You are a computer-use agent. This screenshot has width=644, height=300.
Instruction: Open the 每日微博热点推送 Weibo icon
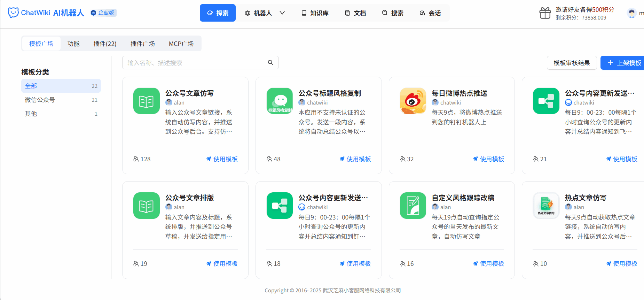click(413, 101)
